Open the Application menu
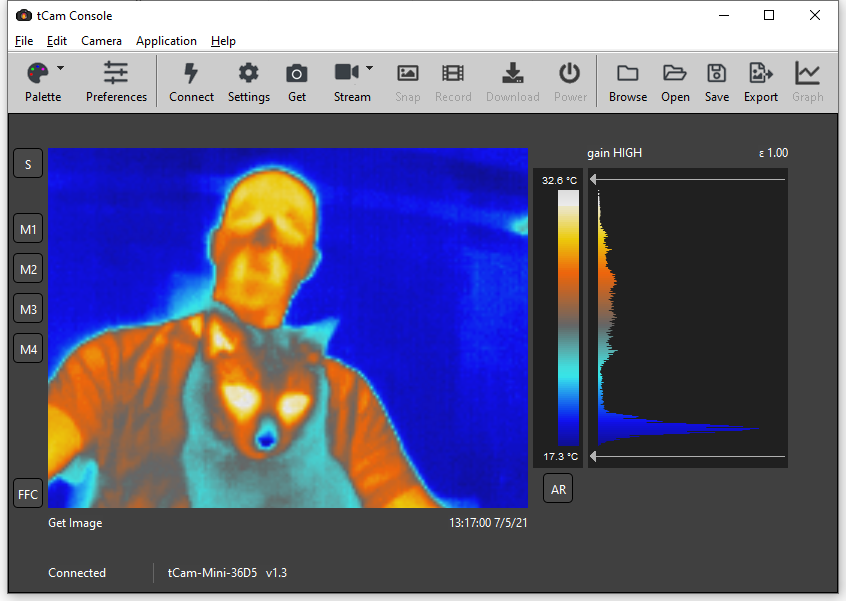 tap(166, 41)
